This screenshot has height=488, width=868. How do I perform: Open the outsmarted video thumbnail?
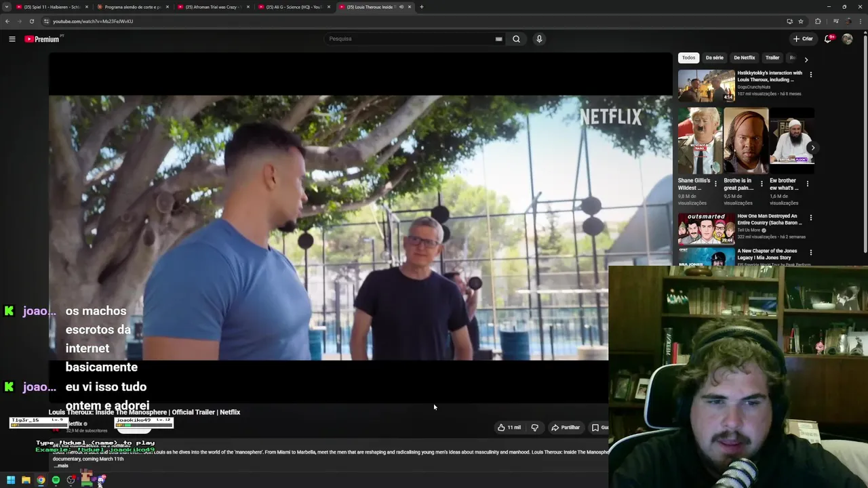(706, 228)
